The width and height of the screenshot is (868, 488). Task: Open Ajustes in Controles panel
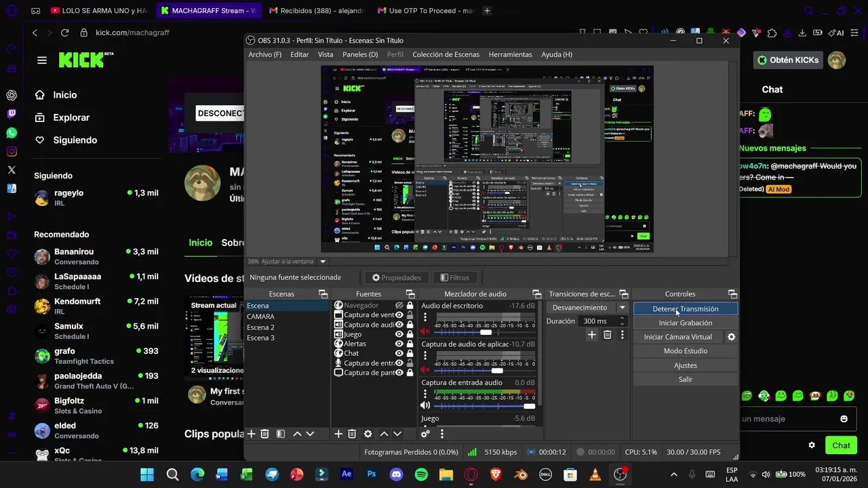pyautogui.click(x=686, y=365)
